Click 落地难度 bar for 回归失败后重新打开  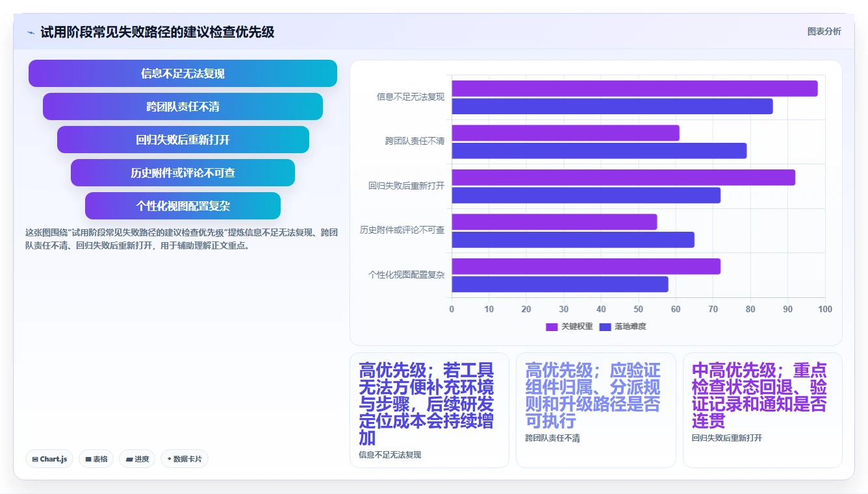587,195
